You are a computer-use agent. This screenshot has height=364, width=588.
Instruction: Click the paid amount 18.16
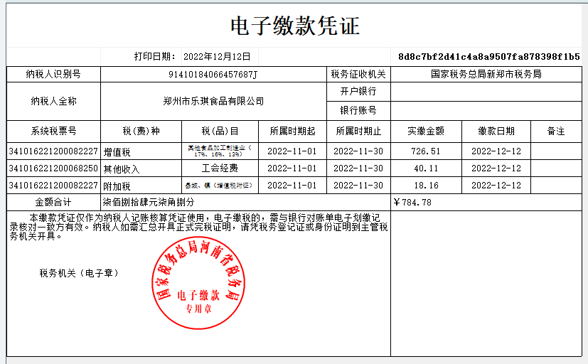click(425, 186)
